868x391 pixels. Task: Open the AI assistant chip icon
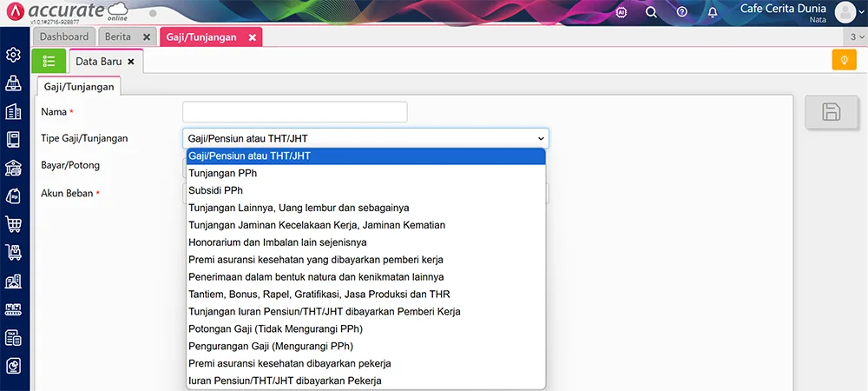click(621, 12)
